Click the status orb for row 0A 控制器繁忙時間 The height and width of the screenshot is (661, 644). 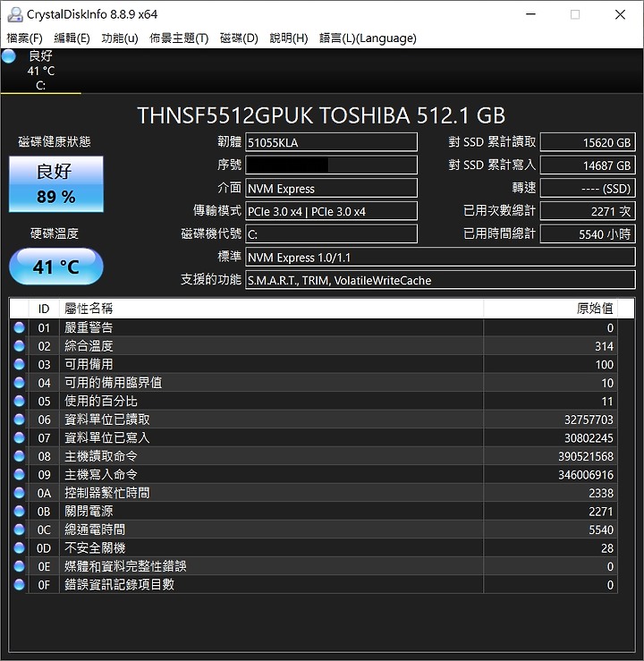point(19,493)
